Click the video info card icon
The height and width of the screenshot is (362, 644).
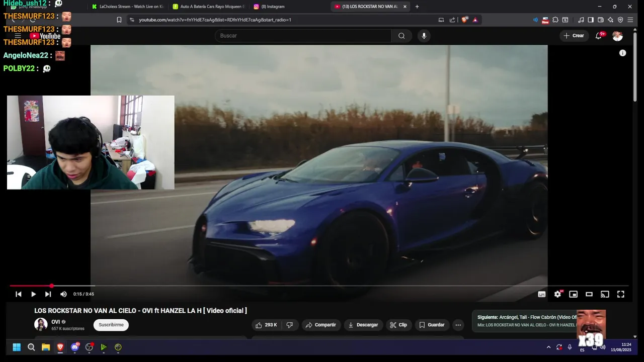(x=622, y=53)
